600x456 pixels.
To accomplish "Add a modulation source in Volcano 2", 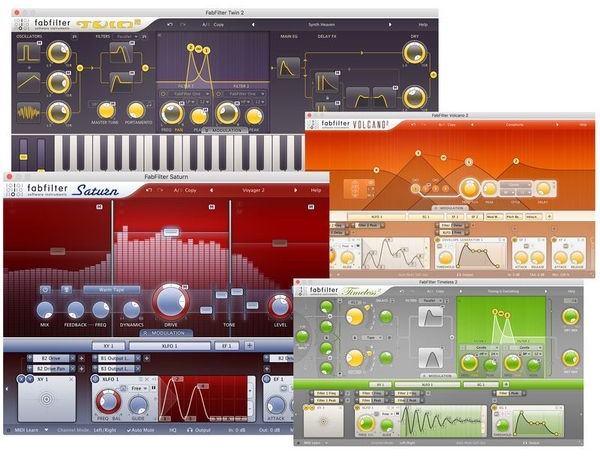I will (x=549, y=216).
